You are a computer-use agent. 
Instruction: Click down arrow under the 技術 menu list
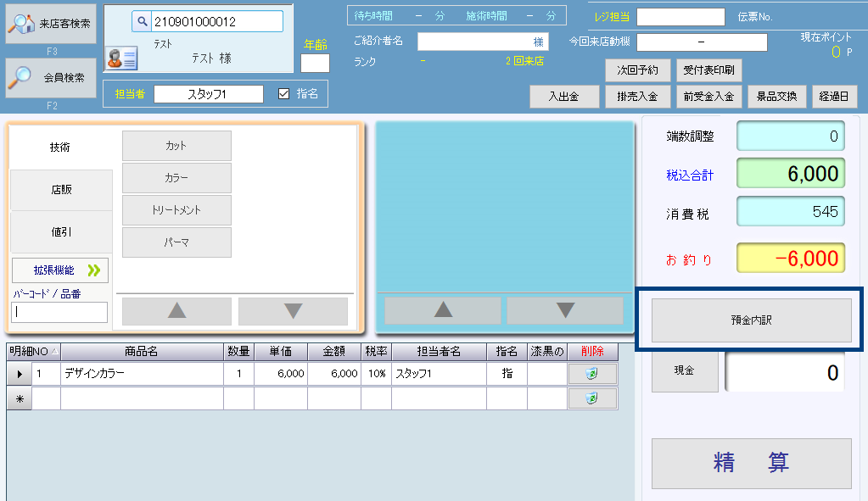pyautogui.click(x=293, y=311)
